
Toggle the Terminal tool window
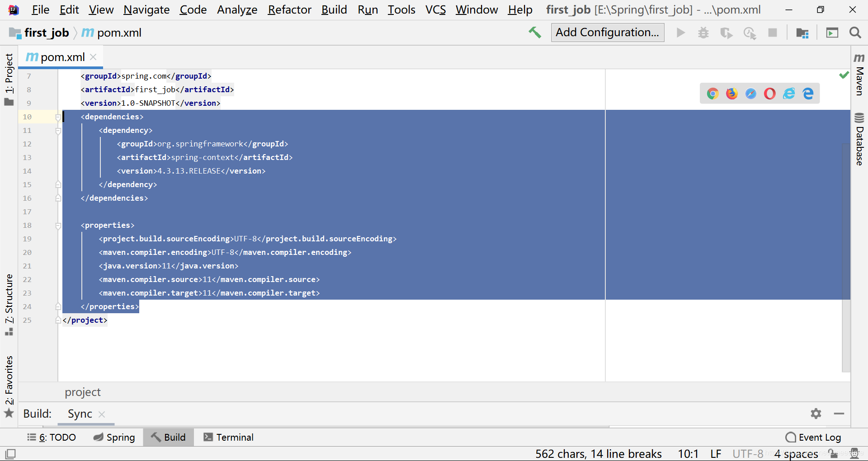click(x=228, y=437)
